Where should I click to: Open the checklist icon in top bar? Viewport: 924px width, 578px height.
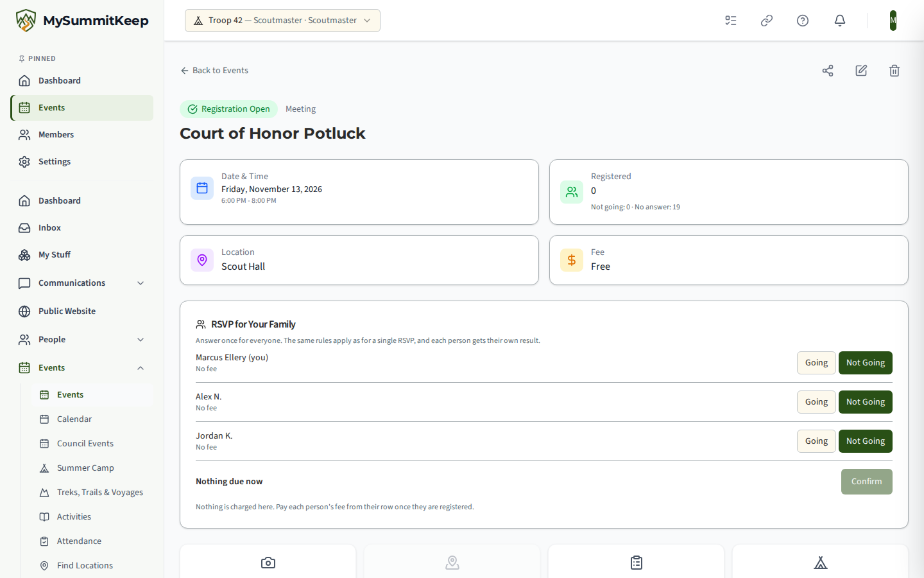(731, 21)
